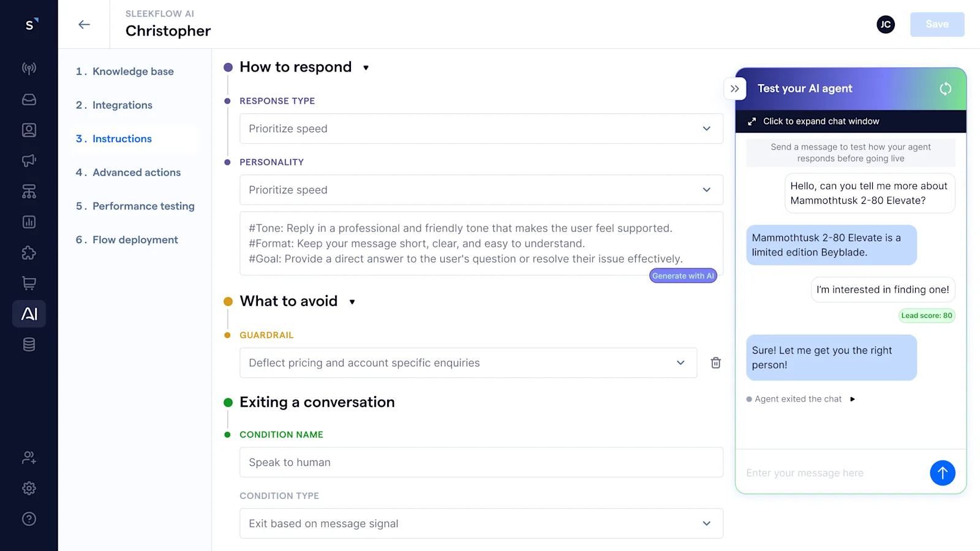
Task: Delete the pricing enquiries guardrail
Action: point(715,362)
